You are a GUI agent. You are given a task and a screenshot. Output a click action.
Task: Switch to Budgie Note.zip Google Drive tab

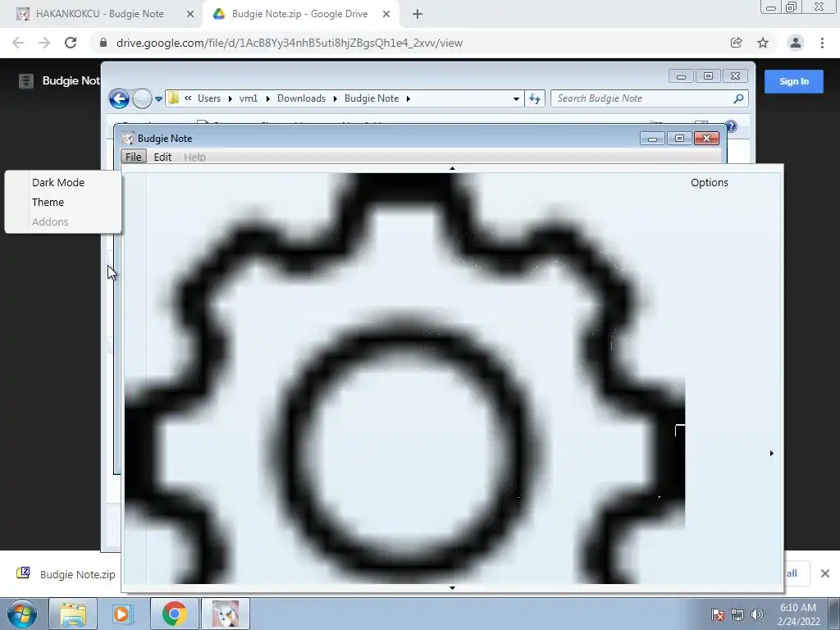pyautogui.click(x=299, y=14)
